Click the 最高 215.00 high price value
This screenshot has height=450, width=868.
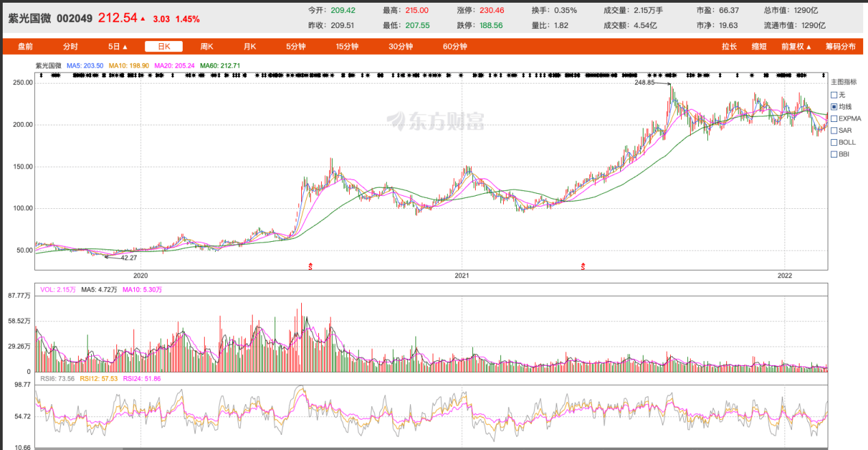coord(416,10)
